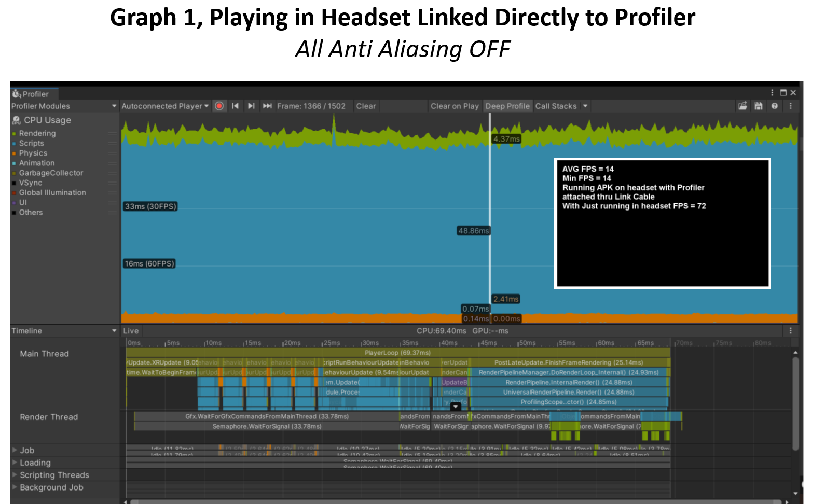Open profiler help icon
The image size is (839, 504).
click(775, 106)
